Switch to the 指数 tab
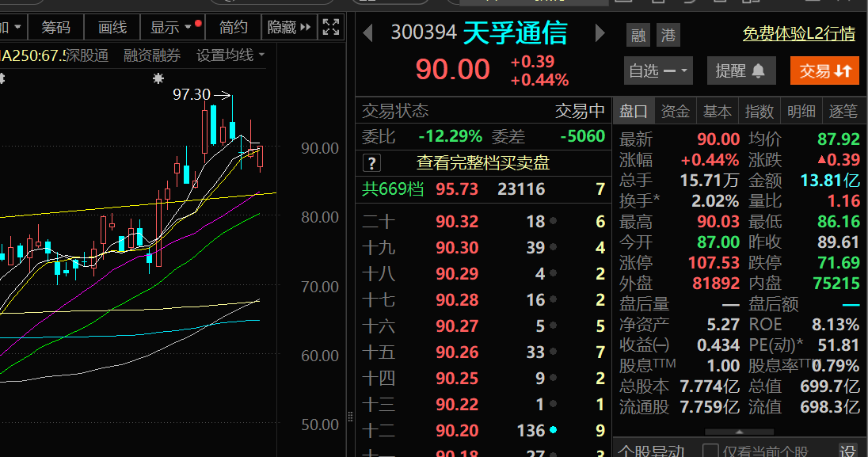Screen dimensions: 868x457 (759, 112)
